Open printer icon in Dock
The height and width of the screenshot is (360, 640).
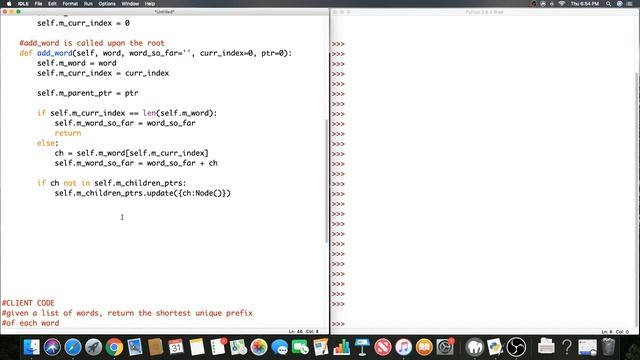point(546,347)
